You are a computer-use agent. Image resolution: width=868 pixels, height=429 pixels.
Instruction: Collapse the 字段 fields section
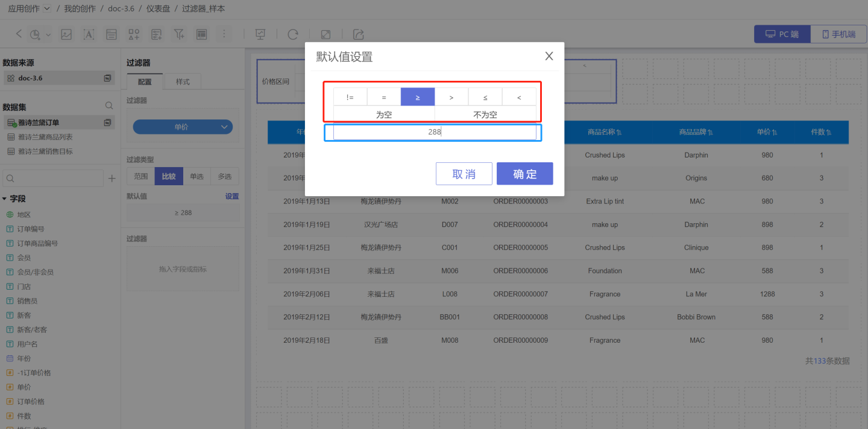click(x=5, y=199)
